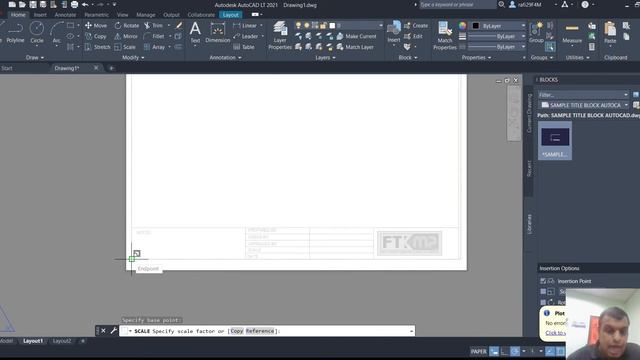Click the Rotate tool
The image size is (640, 360).
[x=127, y=25]
